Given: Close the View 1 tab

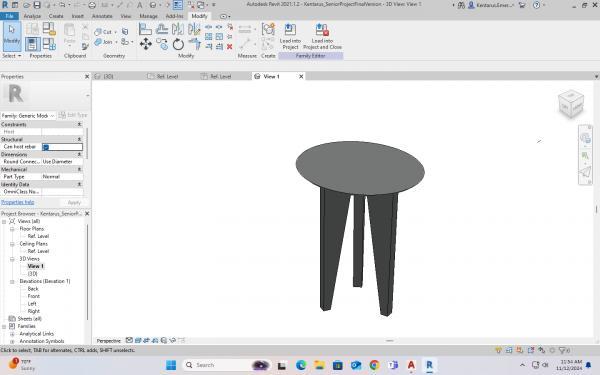Looking at the screenshot, I should point(301,77).
